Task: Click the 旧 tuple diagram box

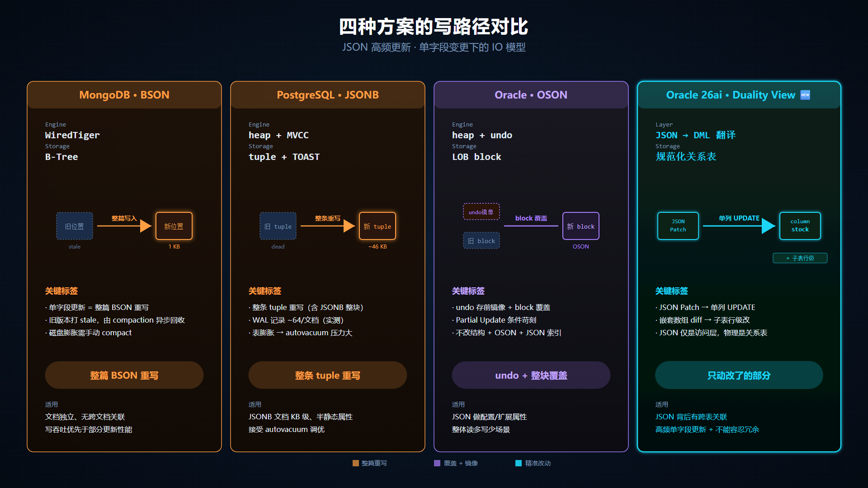Action: [278, 226]
